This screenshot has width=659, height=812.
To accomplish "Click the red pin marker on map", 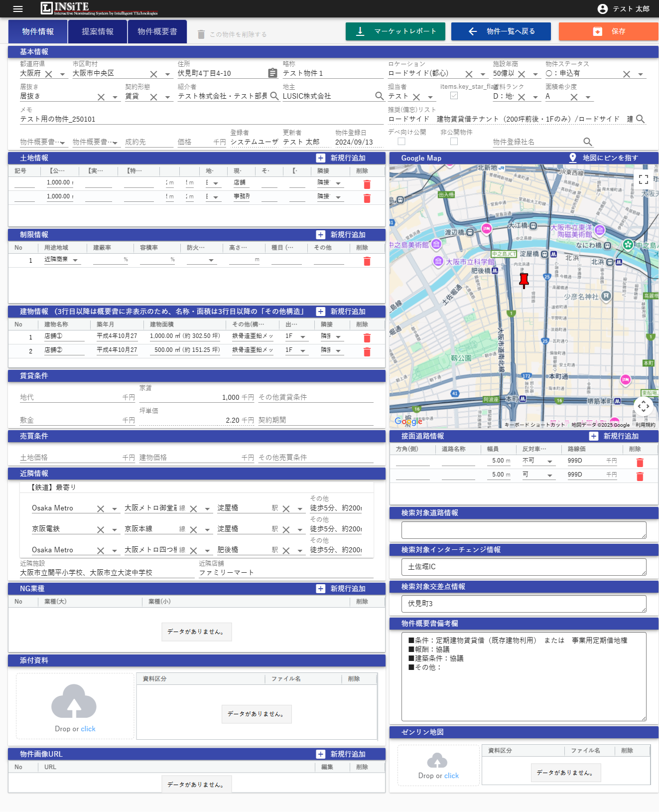I will [524, 280].
